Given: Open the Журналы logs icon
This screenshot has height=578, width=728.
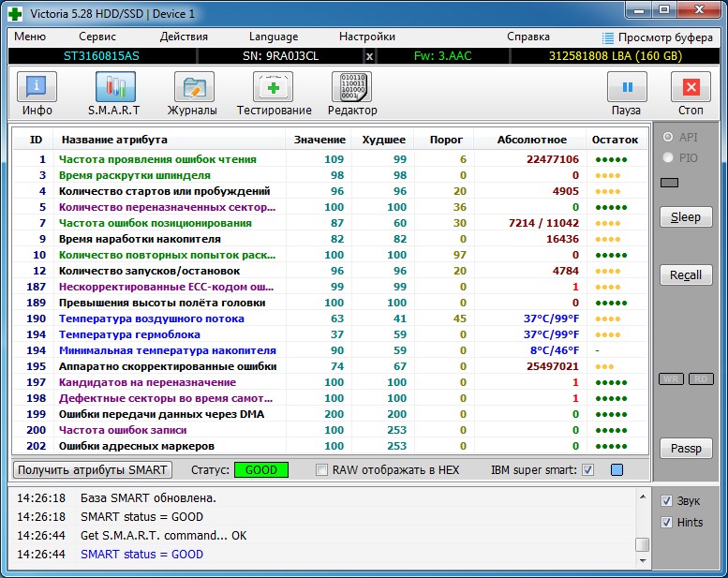Looking at the screenshot, I should tap(194, 87).
